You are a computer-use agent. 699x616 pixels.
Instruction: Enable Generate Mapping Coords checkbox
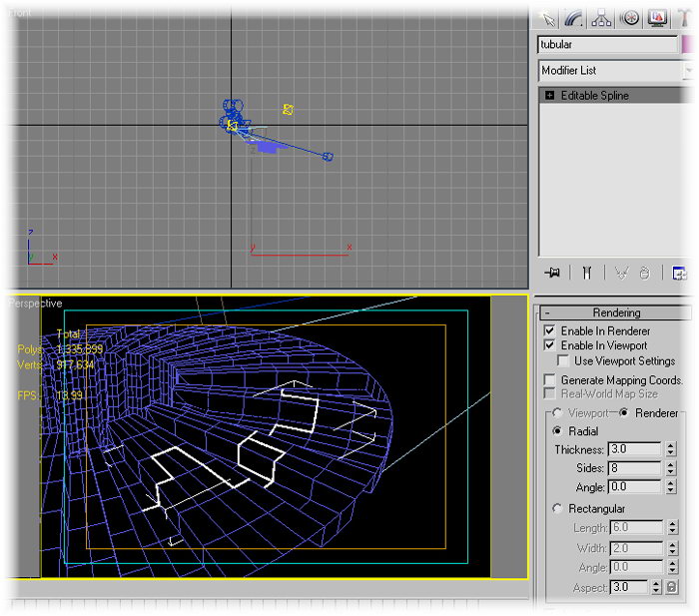pyautogui.click(x=549, y=380)
